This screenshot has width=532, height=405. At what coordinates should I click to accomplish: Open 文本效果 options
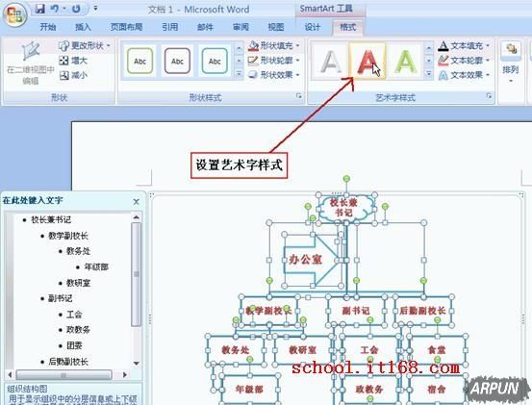(464, 75)
